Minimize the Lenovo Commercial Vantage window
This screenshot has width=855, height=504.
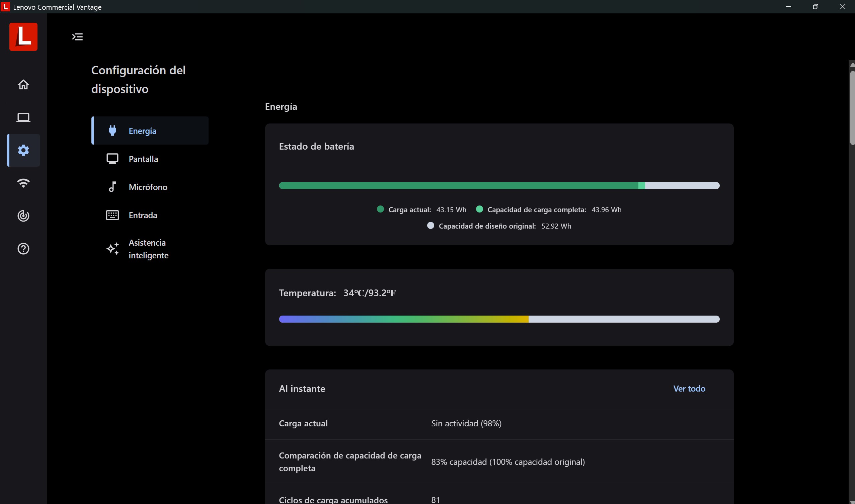coord(788,6)
